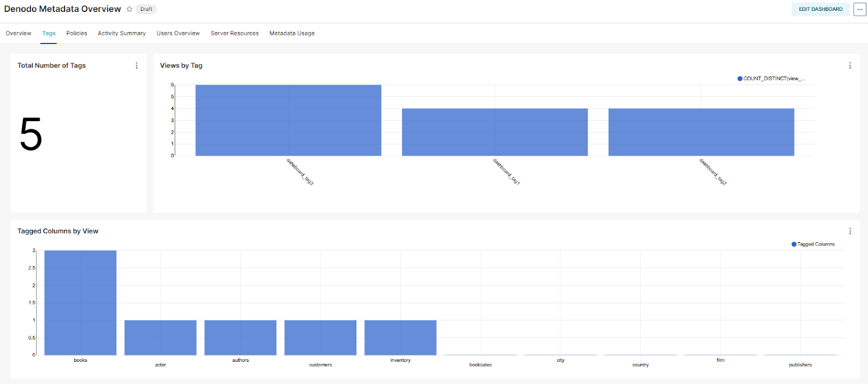
Task: Switch to the Server Resources tab
Action: point(234,33)
